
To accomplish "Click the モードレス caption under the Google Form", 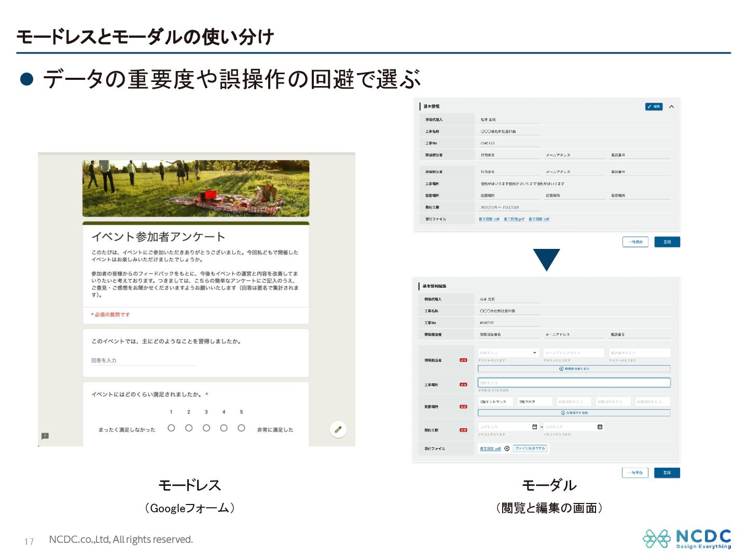I will [x=190, y=485].
